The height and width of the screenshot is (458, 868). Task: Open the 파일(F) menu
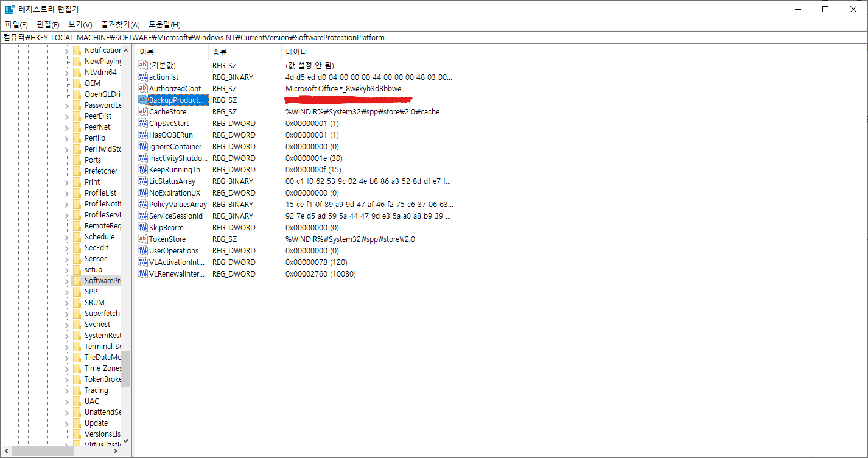[x=16, y=24]
